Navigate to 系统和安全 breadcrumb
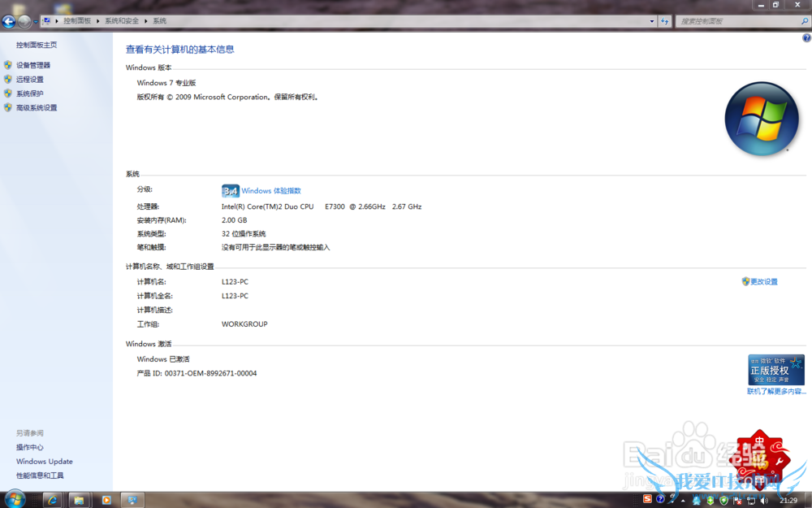The width and height of the screenshot is (812, 508). coord(122,21)
